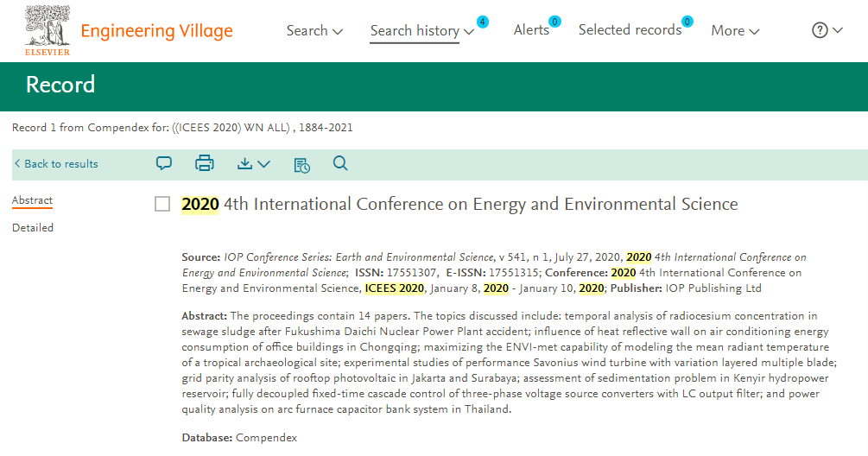Click the Search history count badge 4

(483, 22)
